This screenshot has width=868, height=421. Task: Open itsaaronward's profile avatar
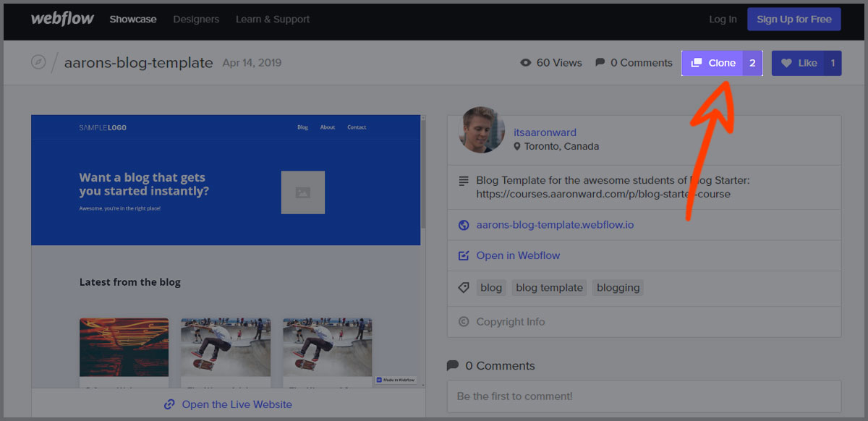[x=482, y=130]
